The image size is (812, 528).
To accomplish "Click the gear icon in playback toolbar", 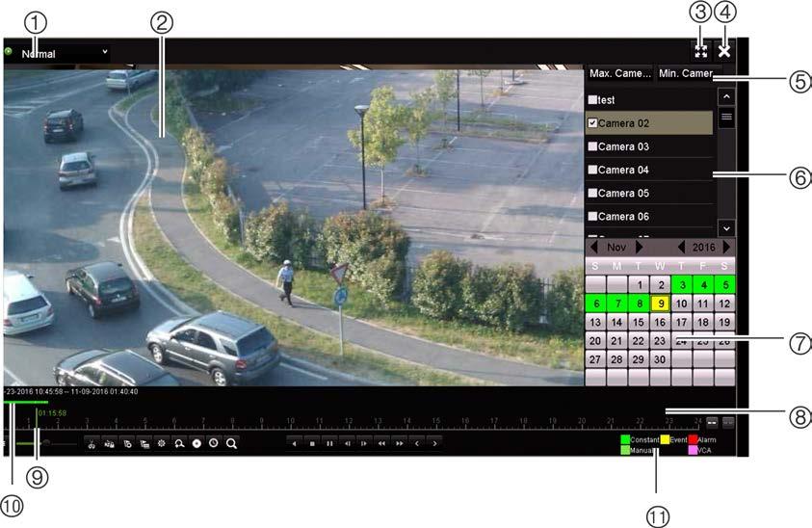I will tap(162, 443).
